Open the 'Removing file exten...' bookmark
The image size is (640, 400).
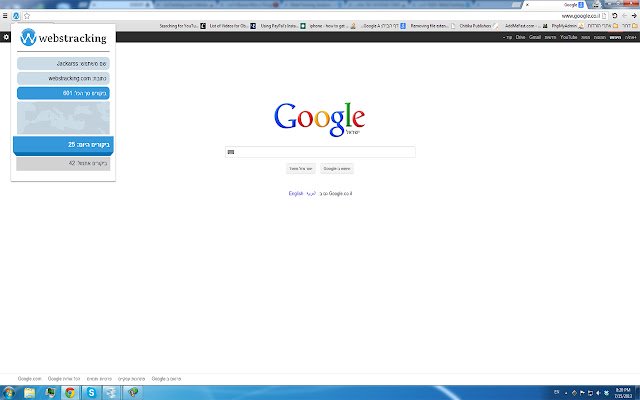pos(433,26)
